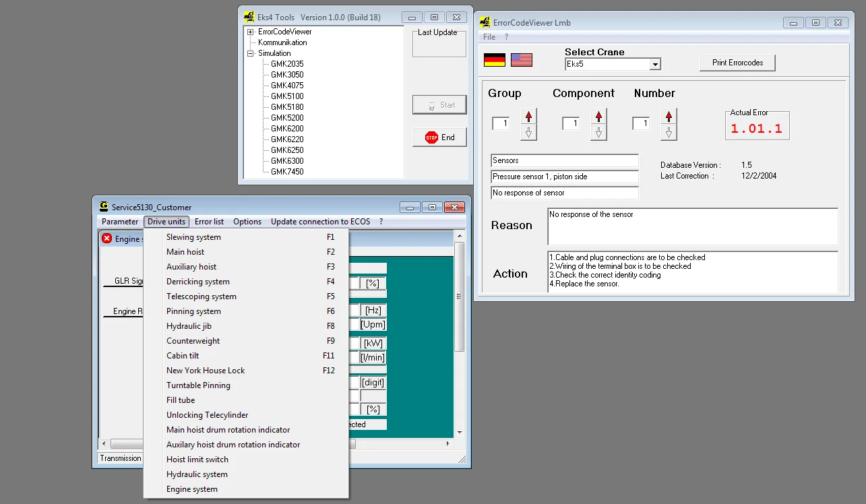Click Update connection to ECOS
The image size is (866, 504).
tap(321, 222)
